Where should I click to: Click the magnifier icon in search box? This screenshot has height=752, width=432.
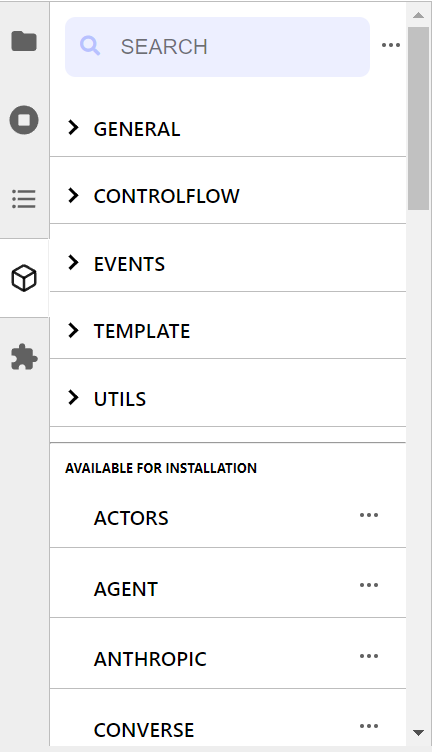point(90,46)
